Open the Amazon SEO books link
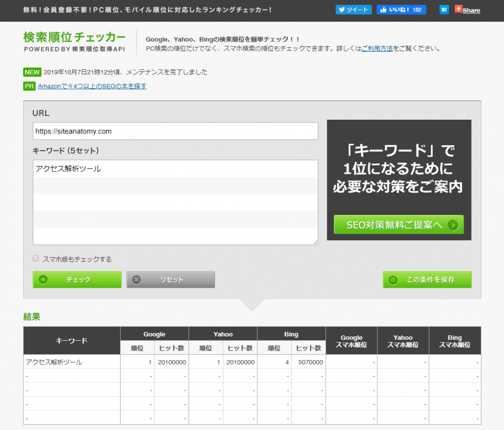This screenshot has width=504, height=430. point(92,86)
